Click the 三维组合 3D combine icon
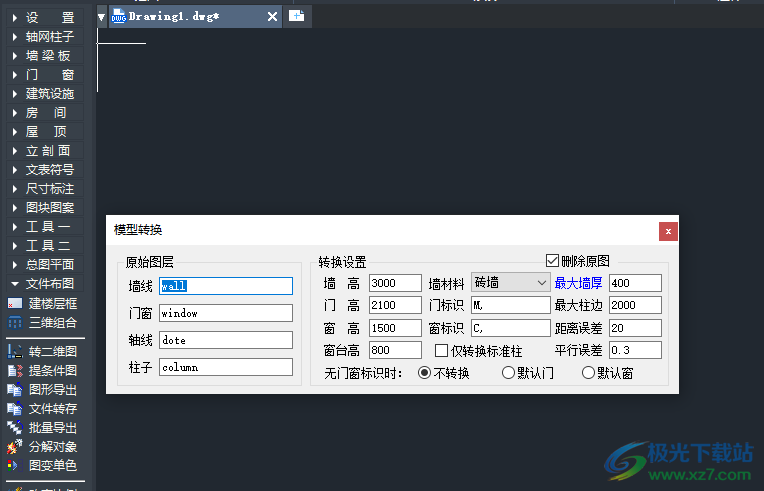764x491 pixels. (x=15, y=322)
